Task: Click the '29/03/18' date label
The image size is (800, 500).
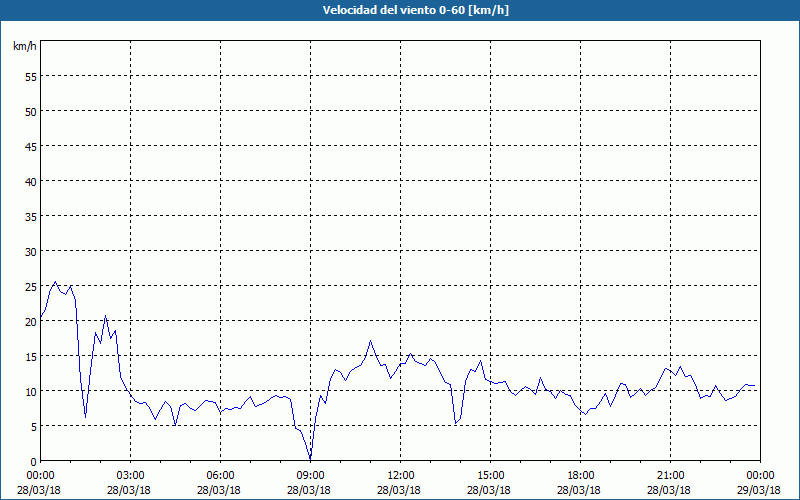Action: coord(759,490)
